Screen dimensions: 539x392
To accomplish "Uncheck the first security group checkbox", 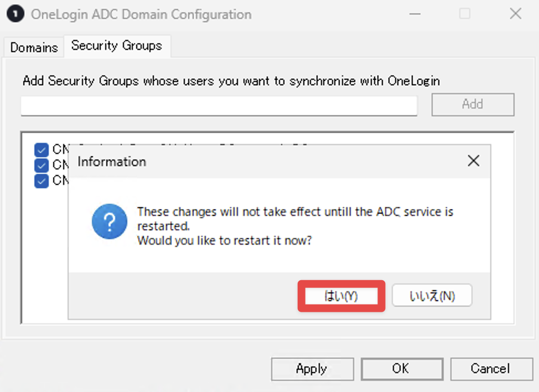I will [x=42, y=150].
